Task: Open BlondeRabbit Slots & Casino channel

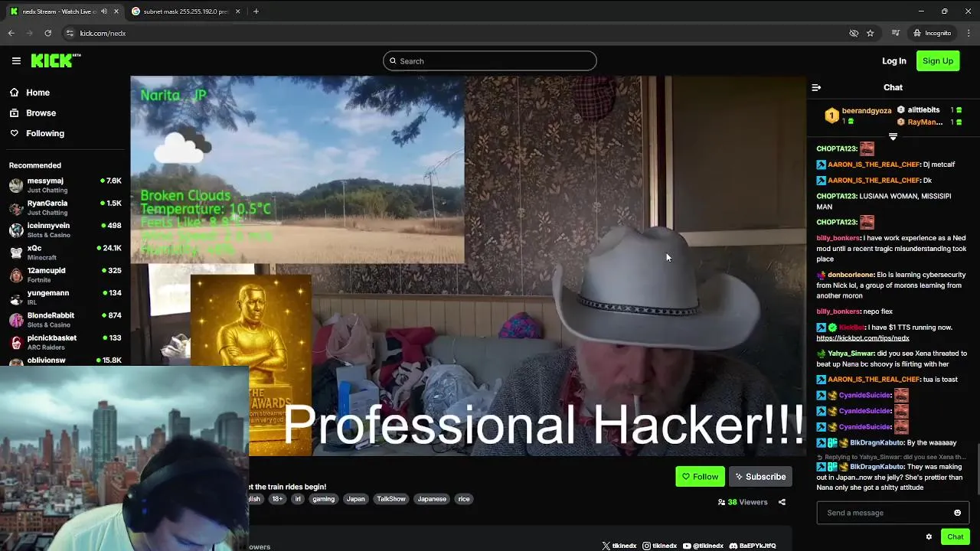Action: tap(65, 320)
